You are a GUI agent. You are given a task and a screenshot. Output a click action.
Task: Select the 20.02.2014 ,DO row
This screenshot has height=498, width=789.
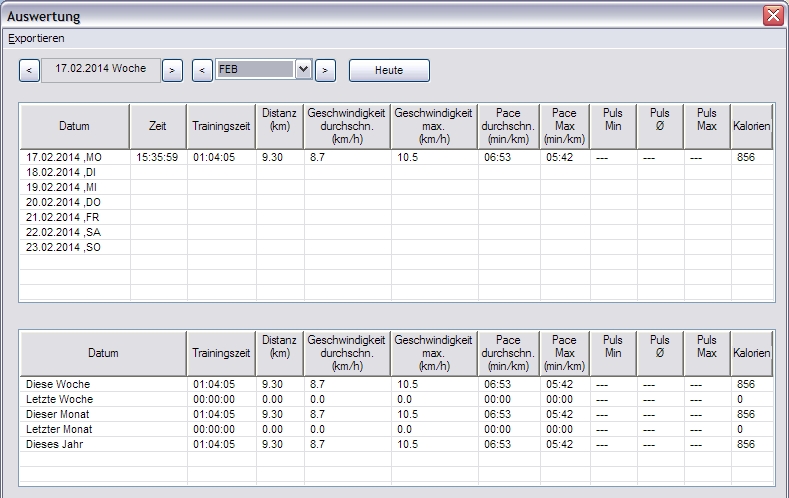(74, 202)
